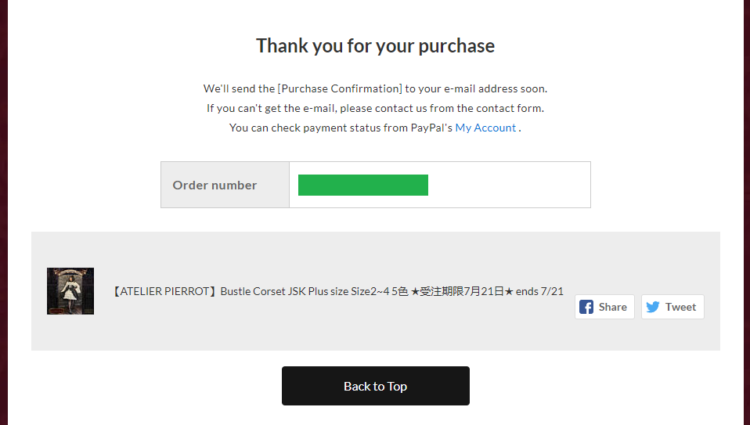Click the dark maroon left page border
The height and width of the screenshot is (425, 750).
click(3, 212)
